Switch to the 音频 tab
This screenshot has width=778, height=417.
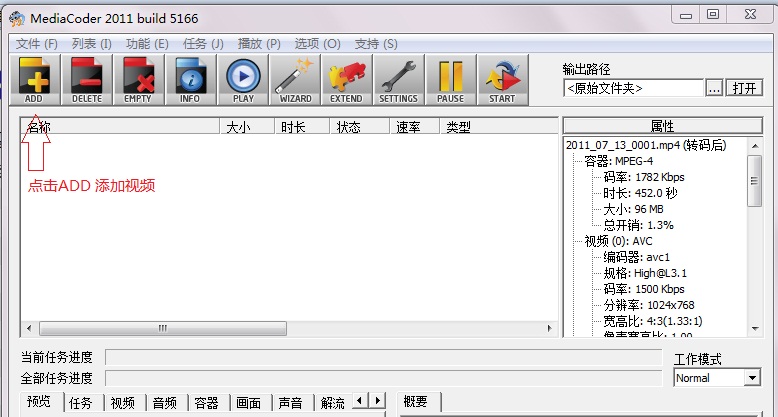point(165,403)
